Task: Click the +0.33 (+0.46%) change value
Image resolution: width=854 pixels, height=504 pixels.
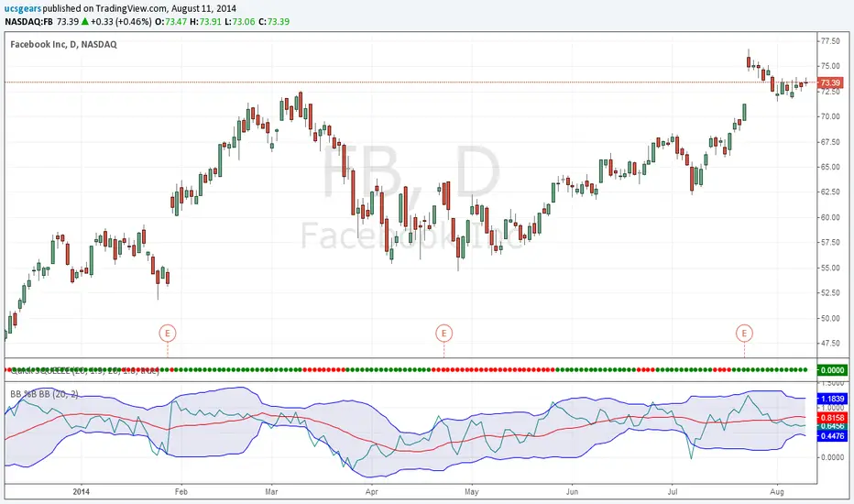Action: click(121, 22)
